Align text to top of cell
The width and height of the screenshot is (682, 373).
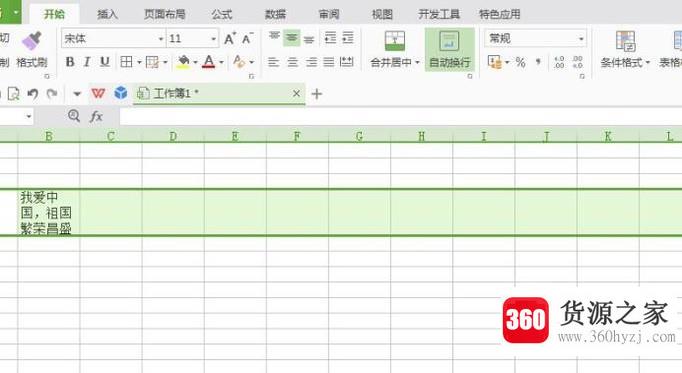coord(274,37)
